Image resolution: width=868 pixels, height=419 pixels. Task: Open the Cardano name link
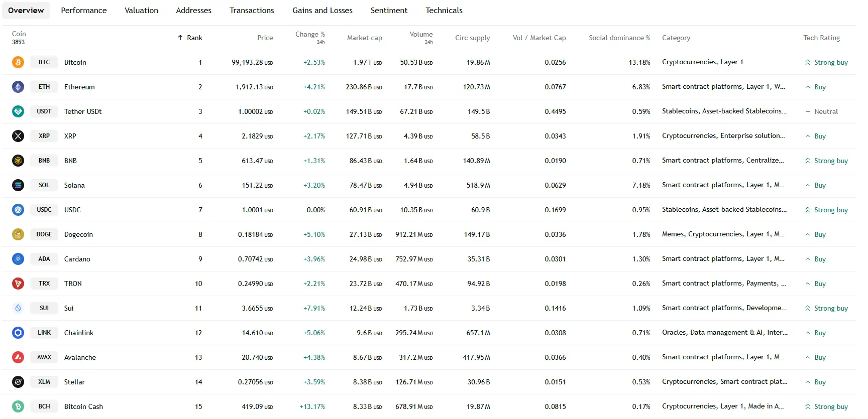pyautogui.click(x=77, y=259)
